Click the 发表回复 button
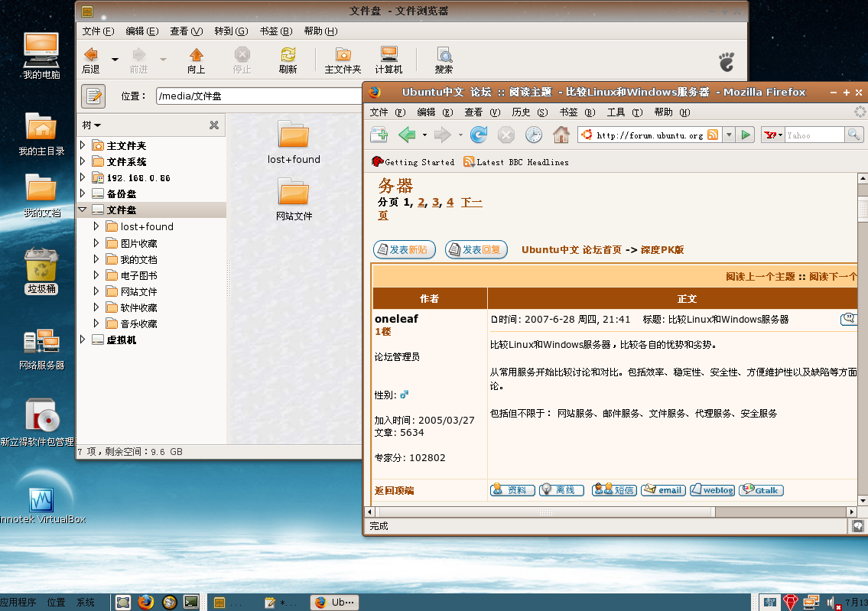This screenshot has width=868, height=611. pyautogui.click(x=476, y=249)
